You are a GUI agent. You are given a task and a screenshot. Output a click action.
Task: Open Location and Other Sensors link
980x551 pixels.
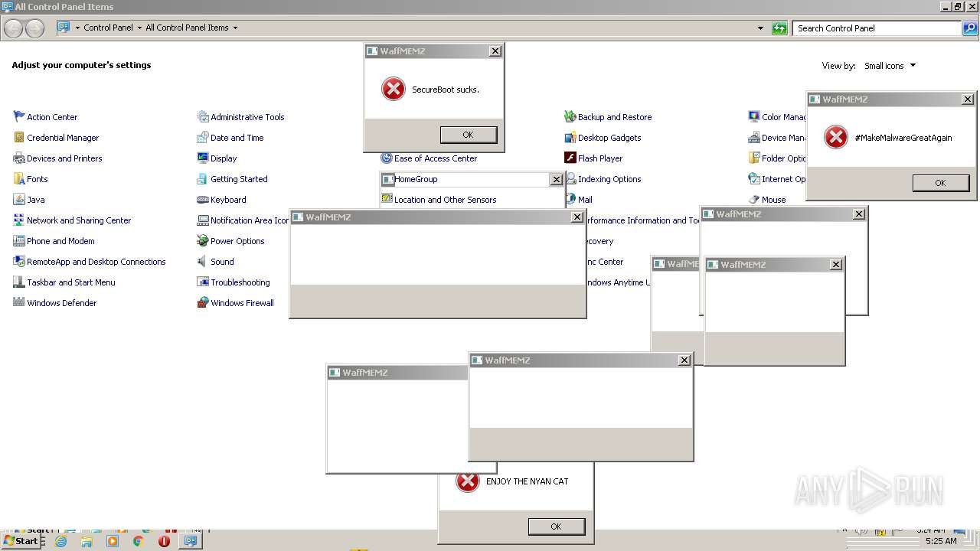click(445, 200)
